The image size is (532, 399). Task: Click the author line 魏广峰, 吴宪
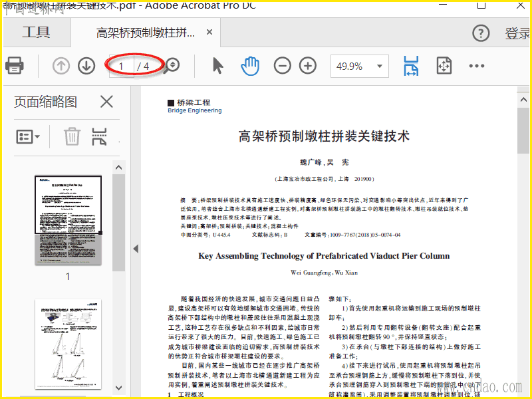coord(324,162)
